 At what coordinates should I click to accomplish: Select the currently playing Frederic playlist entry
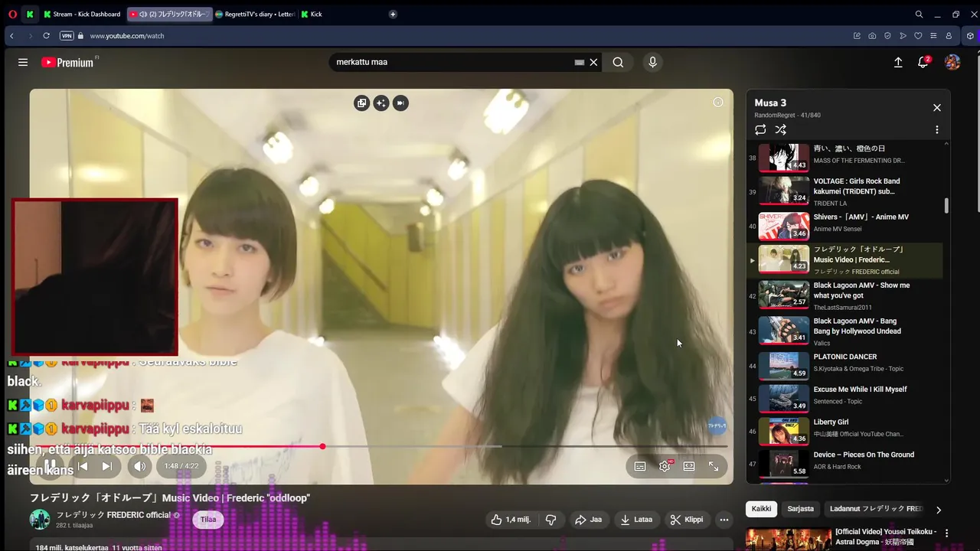click(x=845, y=260)
